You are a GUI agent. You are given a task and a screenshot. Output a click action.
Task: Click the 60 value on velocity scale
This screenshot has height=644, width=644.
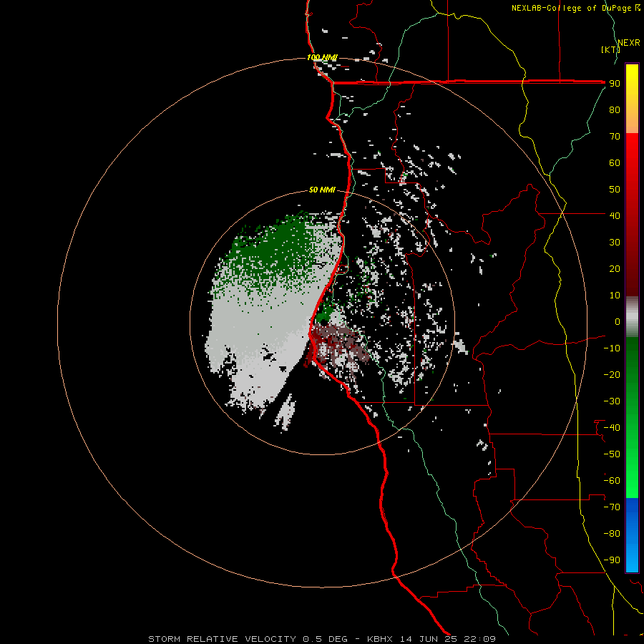[615, 163]
